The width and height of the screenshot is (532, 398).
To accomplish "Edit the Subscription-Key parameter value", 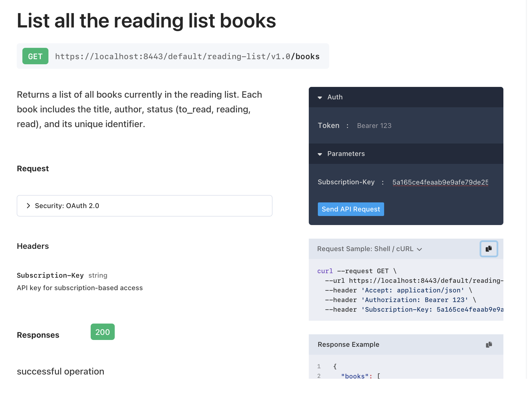I will click(440, 182).
